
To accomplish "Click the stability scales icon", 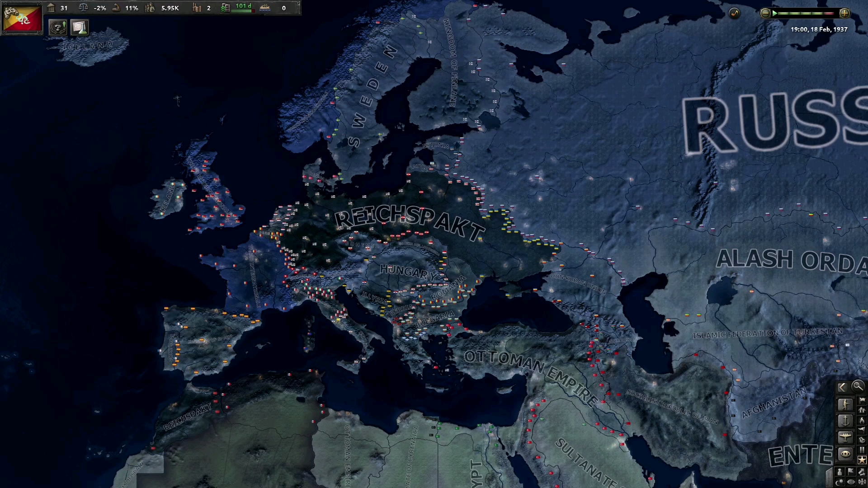I will coord(83,8).
